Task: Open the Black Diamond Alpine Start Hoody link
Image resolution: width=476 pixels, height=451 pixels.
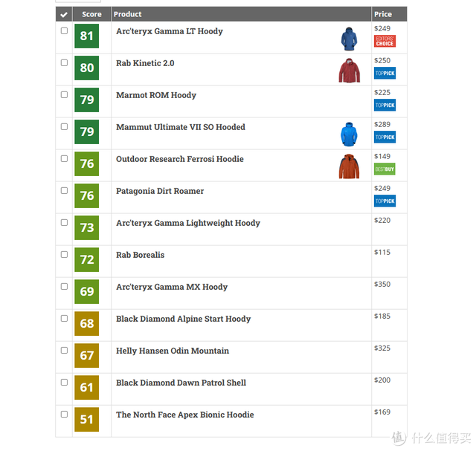Action: point(184,319)
